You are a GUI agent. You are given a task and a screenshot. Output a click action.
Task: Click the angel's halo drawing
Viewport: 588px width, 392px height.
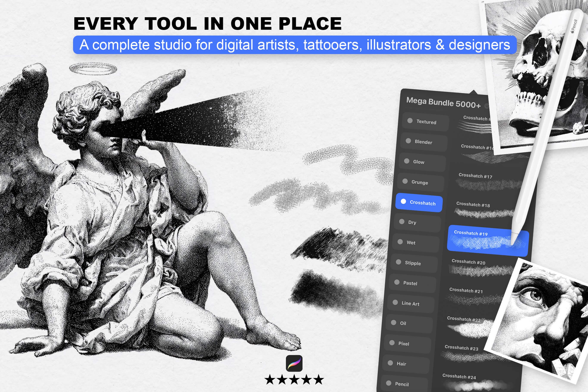click(93, 69)
